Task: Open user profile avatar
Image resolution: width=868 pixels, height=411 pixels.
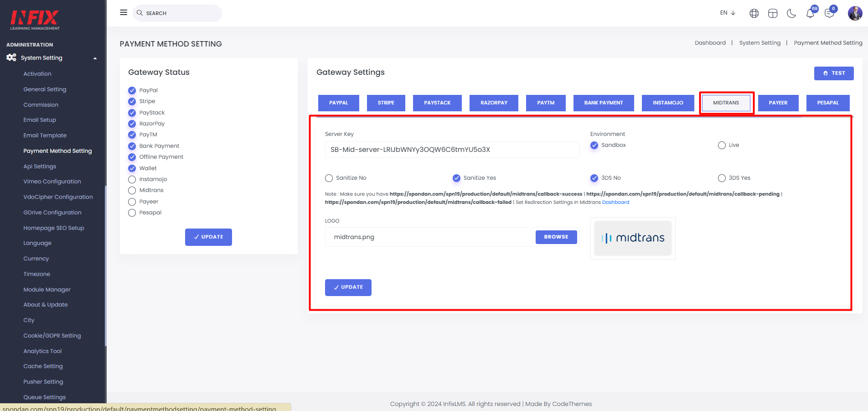Action: click(855, 13)
